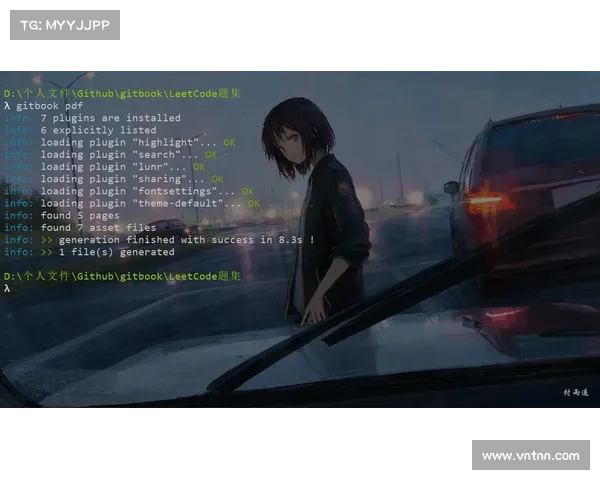Click the "TG: MYYJJPP" badge
Viewport: 600px width, 480px height.
[63, 24]
